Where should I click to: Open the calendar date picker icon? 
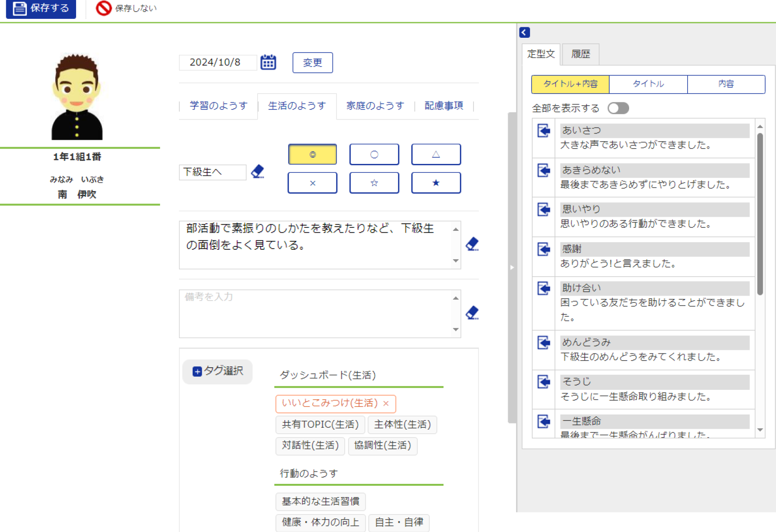[x=268, y=62]
